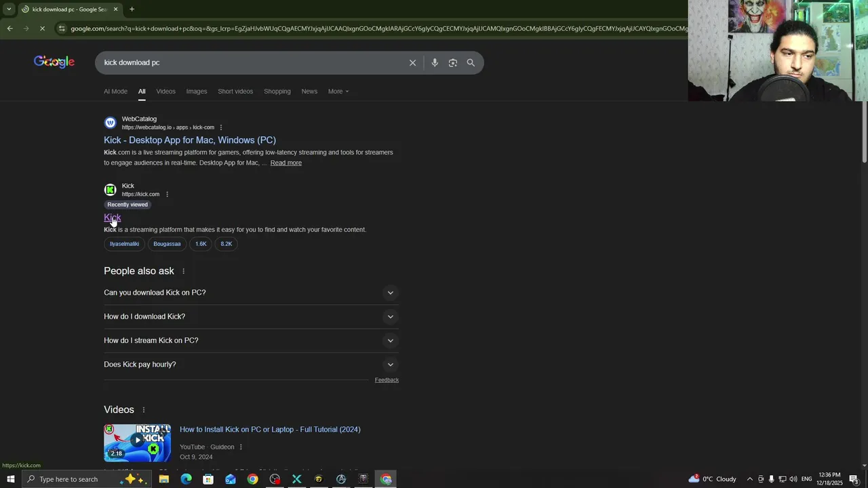
Task: Open more options next to People also ask
Action: 183,271
